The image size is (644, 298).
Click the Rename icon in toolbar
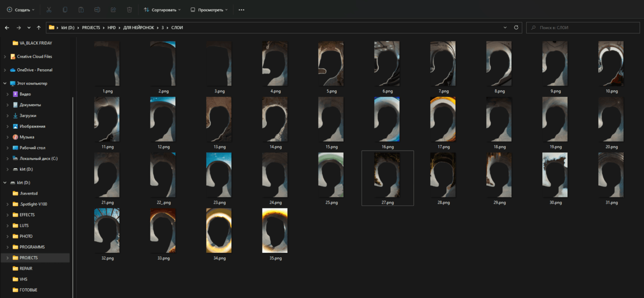(x=97, y=10)
